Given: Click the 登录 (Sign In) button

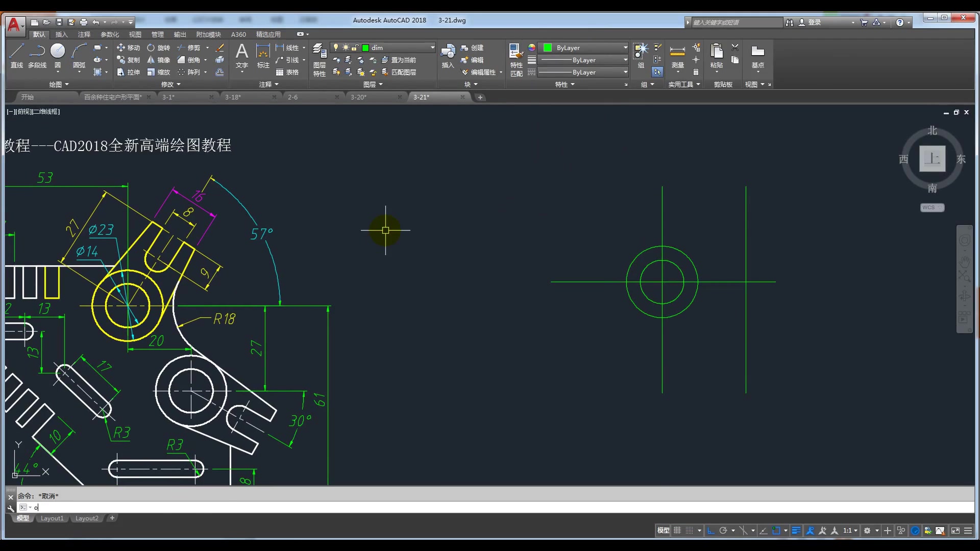Looking at the screenshot, I should [814, 22].
